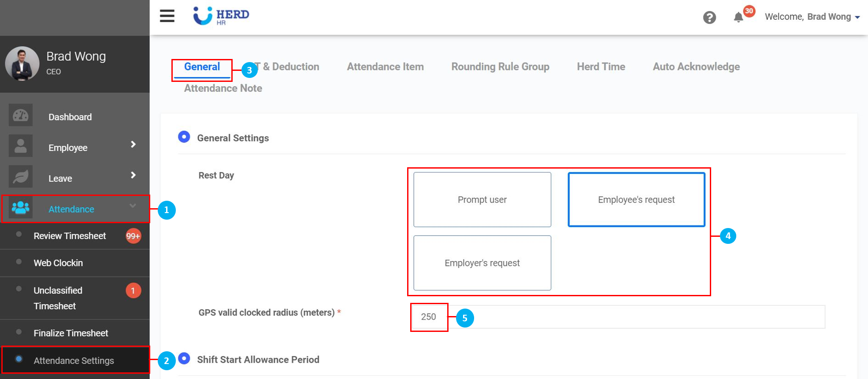Click the hamburger menu icon
The height and width of the screenshot is (379, 868).
click(x=167, y=16)
